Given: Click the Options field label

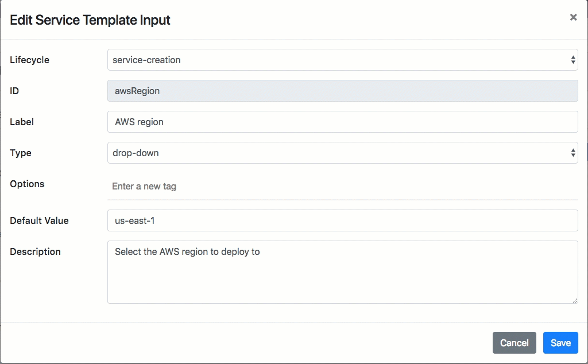Looking at the screenshot, I should pos(26,184).
